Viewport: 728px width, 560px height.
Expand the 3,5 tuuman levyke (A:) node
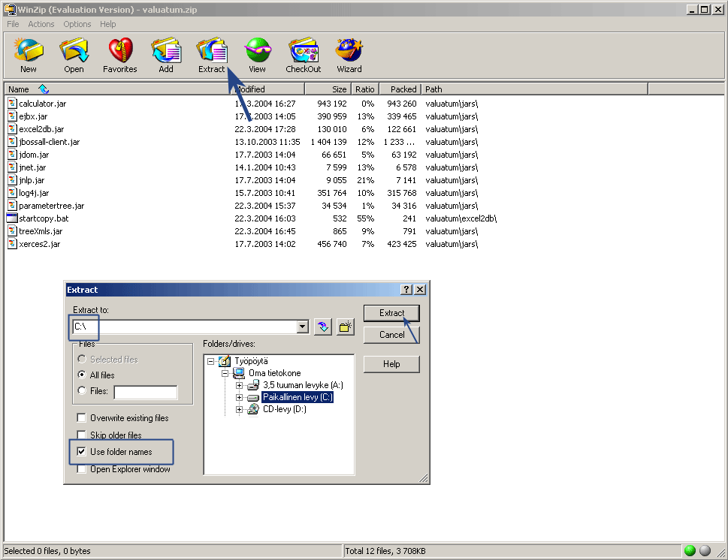click(239, 385)
